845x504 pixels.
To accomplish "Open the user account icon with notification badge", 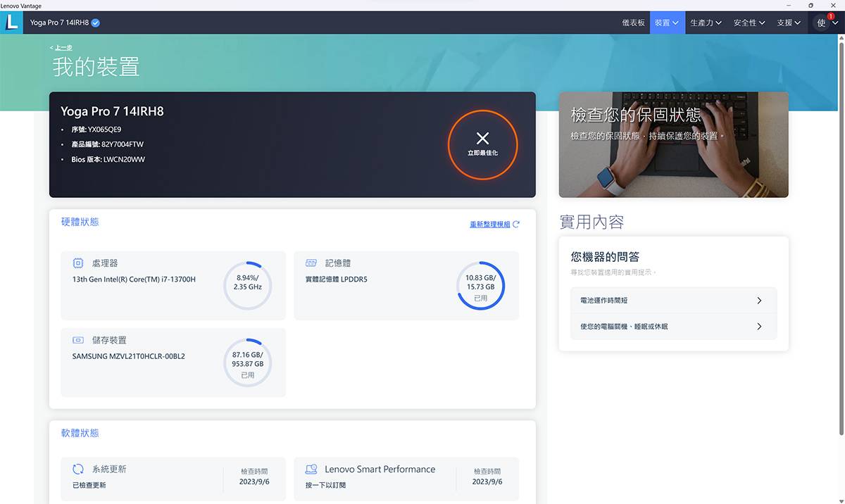I will (822, 23).
